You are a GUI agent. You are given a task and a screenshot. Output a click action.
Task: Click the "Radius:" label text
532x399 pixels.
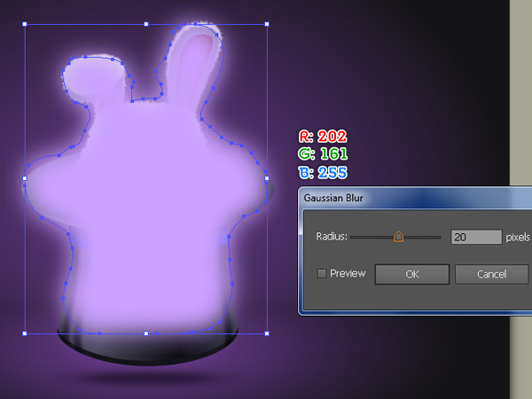(332, 237)
